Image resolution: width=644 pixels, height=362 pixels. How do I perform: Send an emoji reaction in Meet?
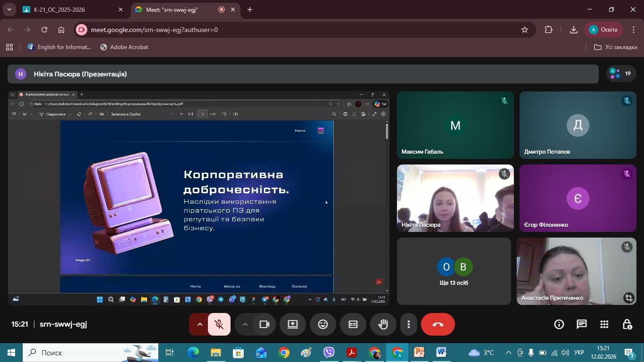pyautogui.click(x=323, y=324)
